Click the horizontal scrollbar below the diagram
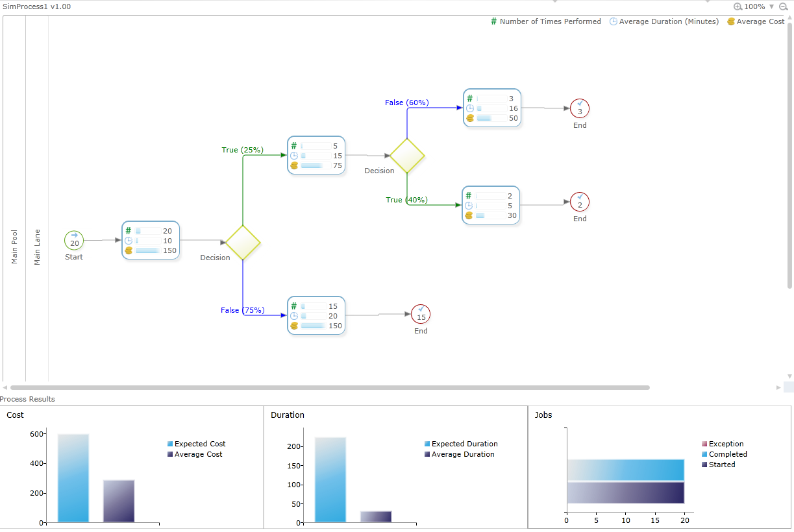This screenshot has height=532, width=794. (x=325, y=387)
